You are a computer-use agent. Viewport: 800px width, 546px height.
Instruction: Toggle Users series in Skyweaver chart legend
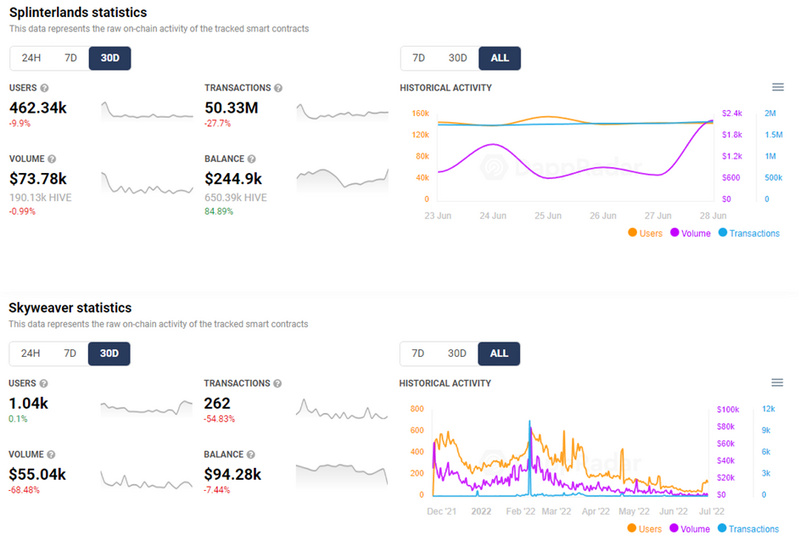[x=645, y=528]
